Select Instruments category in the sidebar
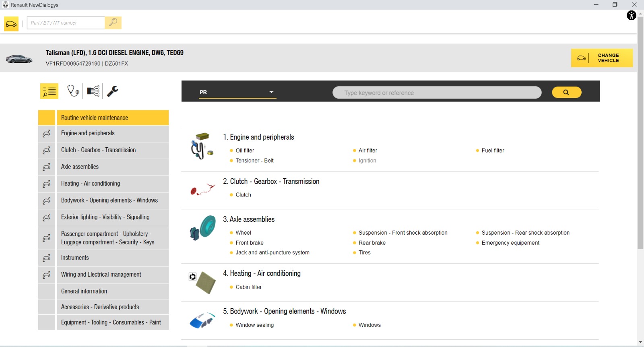644x347 pixels. point(113,258)
